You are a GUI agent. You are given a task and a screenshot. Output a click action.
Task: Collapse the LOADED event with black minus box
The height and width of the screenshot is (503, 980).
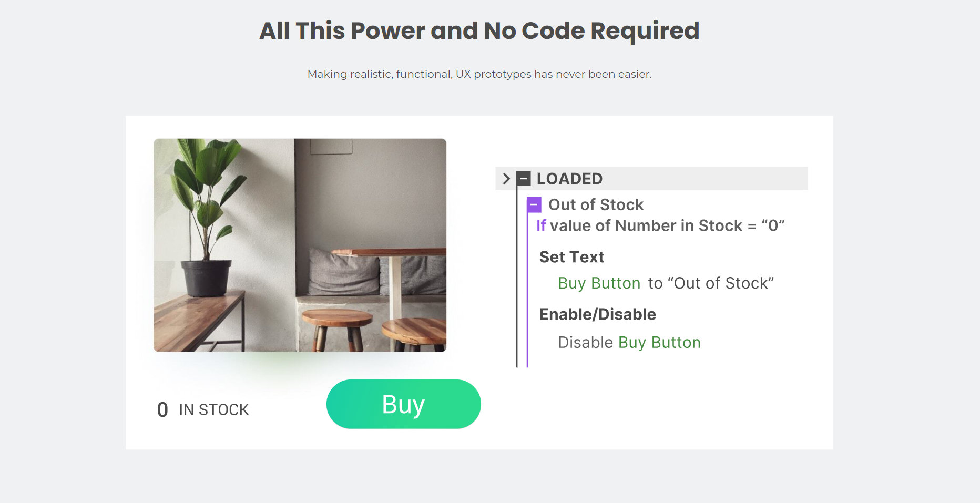tap(523, 179)
